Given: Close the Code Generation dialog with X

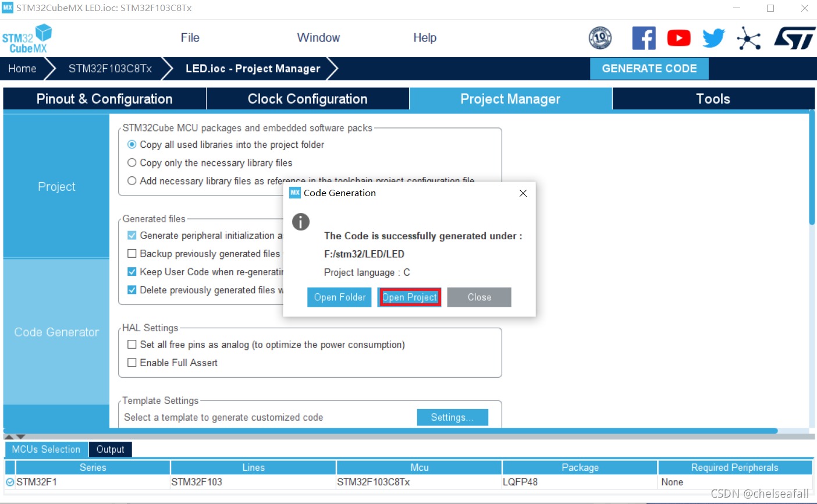Looking at the screenshot, I should (x=523, y=193).
